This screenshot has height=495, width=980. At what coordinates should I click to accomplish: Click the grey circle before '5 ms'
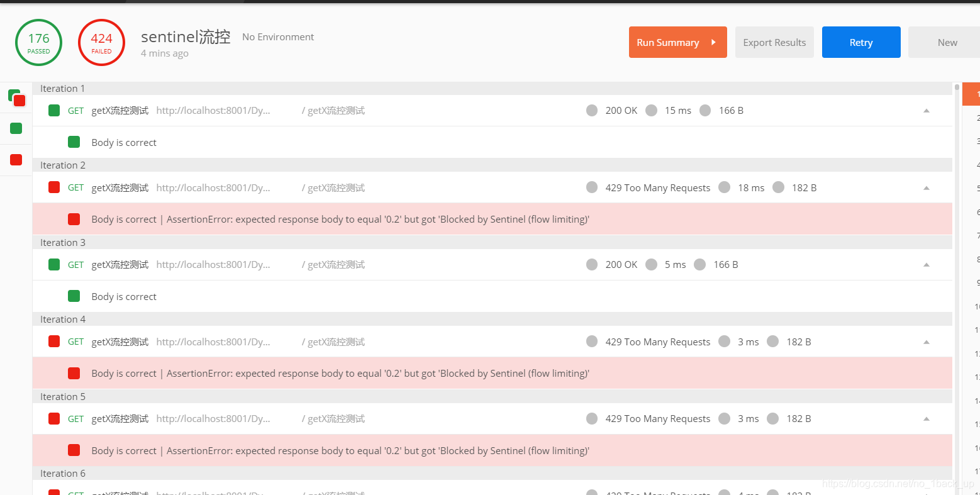click(652, 265)
